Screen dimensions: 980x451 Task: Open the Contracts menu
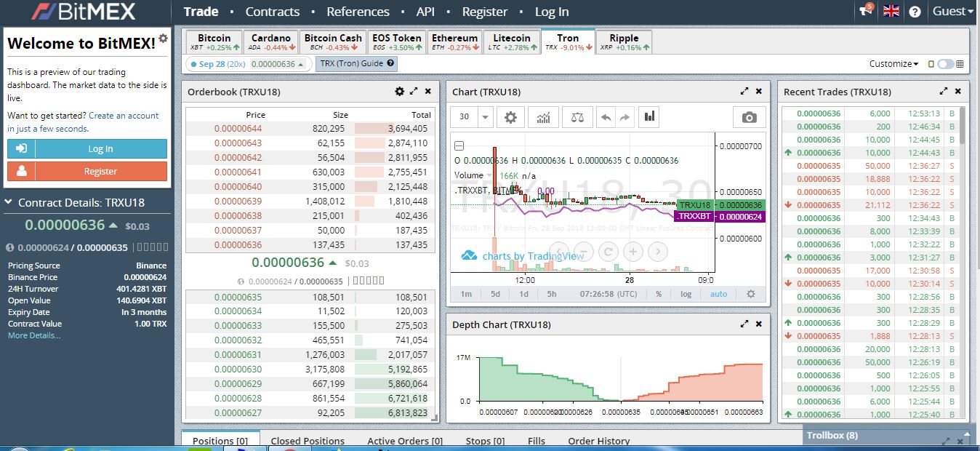(x=273, y=12)
